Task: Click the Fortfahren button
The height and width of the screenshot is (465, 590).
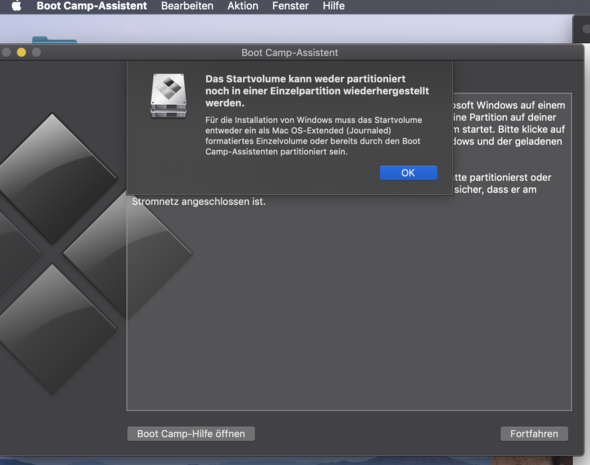Action: (x=534, y=434)
